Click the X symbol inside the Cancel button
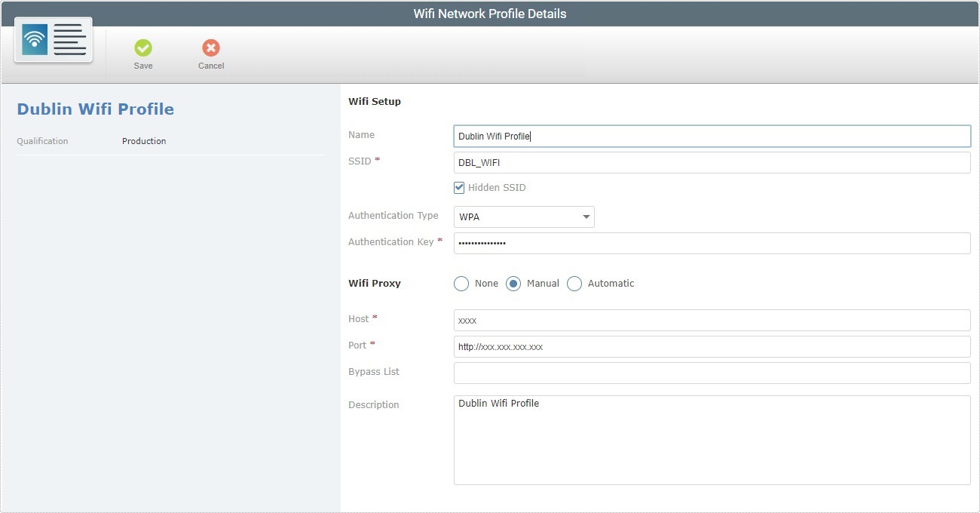980x513 pixels. point(210,49)
